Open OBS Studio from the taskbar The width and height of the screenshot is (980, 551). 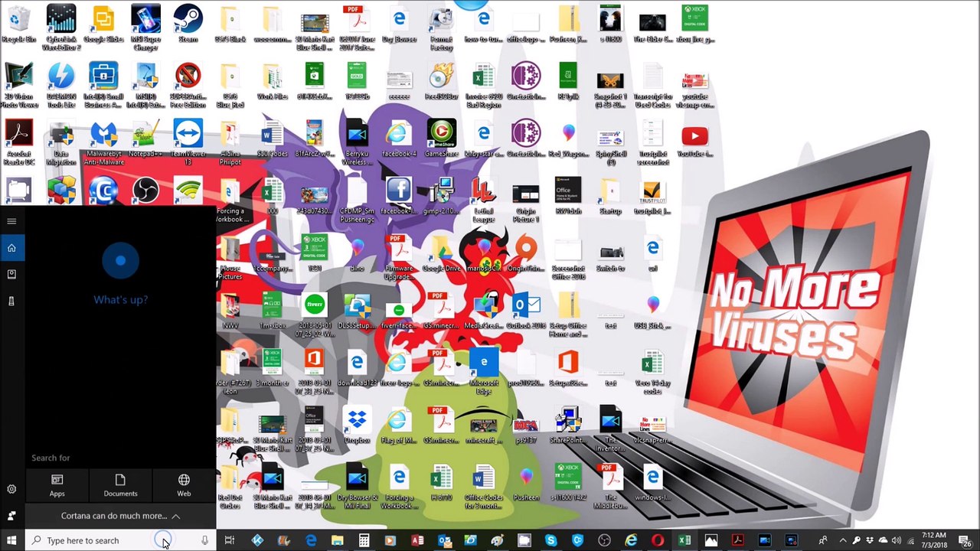[604, 540]
